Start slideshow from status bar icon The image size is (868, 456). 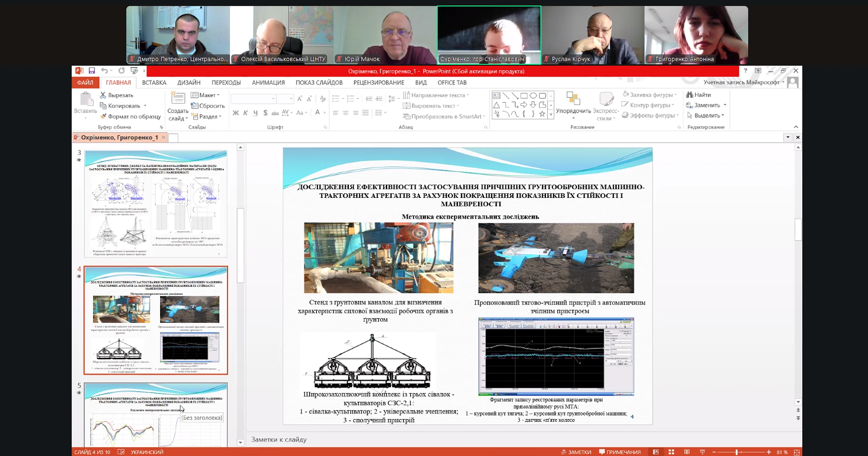click(x=702, y=452)
